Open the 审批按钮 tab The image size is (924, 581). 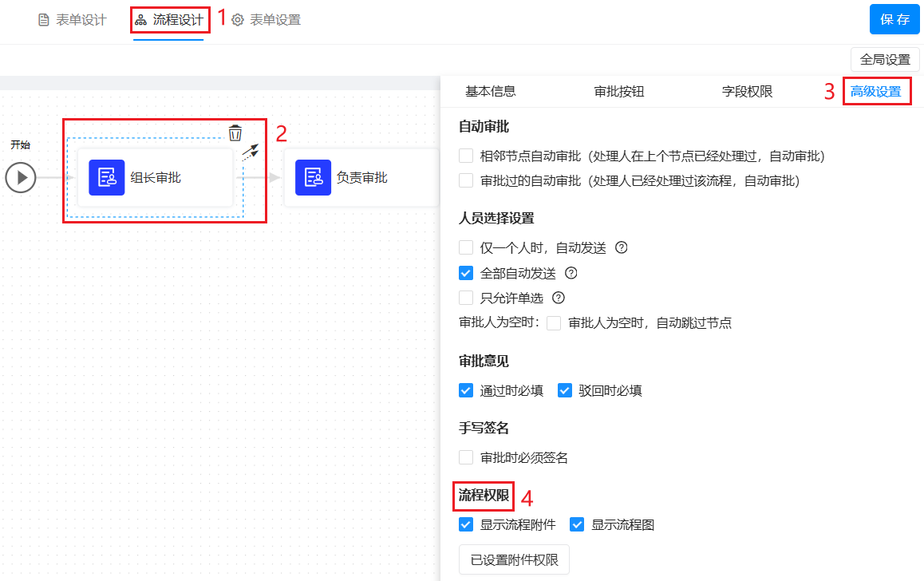click(x=618, y=92)
